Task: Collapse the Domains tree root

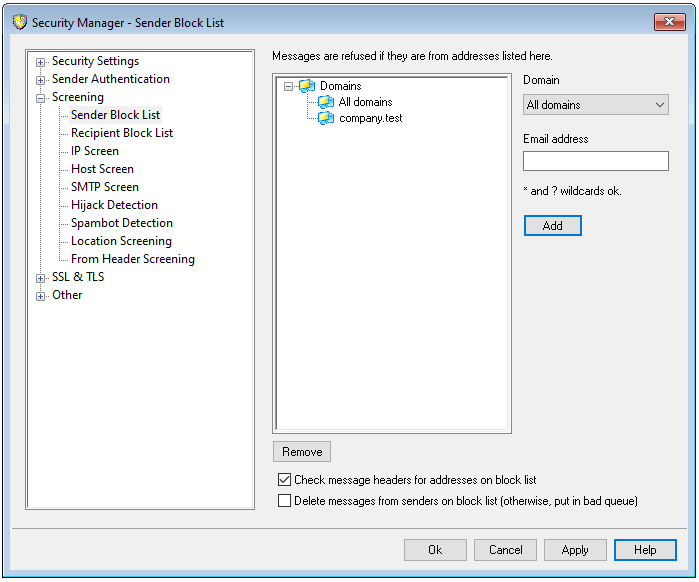Action: (289, 87)
